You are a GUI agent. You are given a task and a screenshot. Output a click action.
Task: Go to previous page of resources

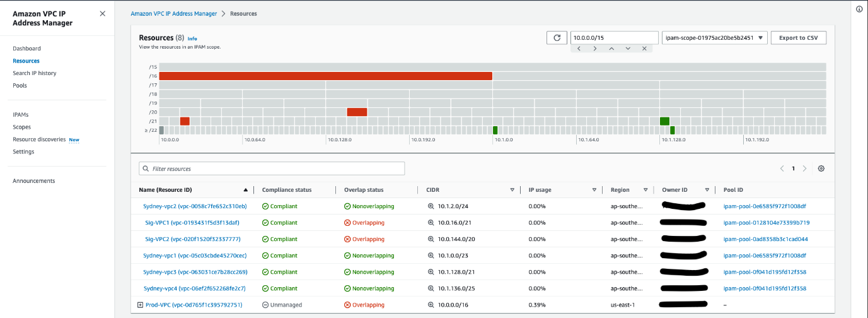tap(782, 168)
